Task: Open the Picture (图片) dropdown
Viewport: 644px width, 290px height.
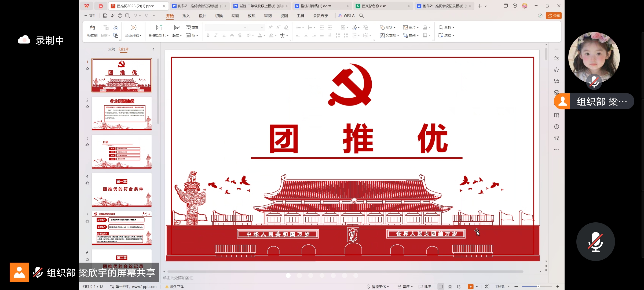Action: point(411,27)
